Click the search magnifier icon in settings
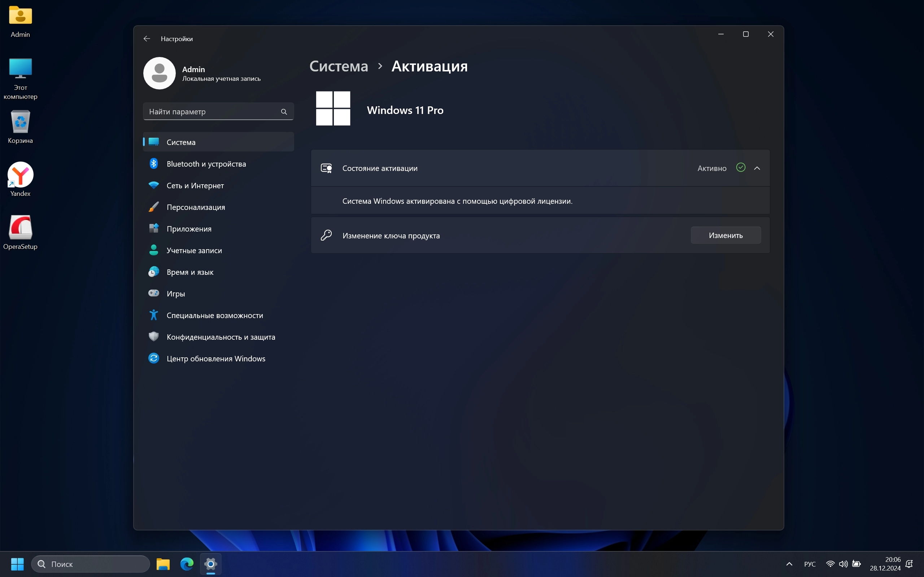Viewport: 924px width, 577px height. [x=284, y=111]
